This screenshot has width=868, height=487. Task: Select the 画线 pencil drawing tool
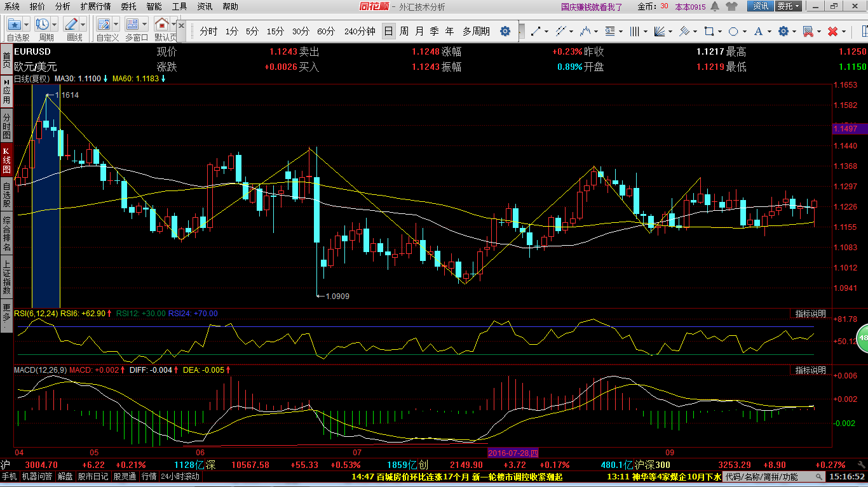pos(71,25)
